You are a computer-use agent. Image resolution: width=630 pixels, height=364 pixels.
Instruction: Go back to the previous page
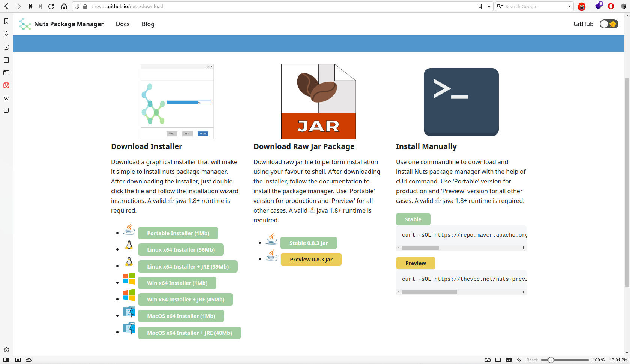click(x=6, y=6)
